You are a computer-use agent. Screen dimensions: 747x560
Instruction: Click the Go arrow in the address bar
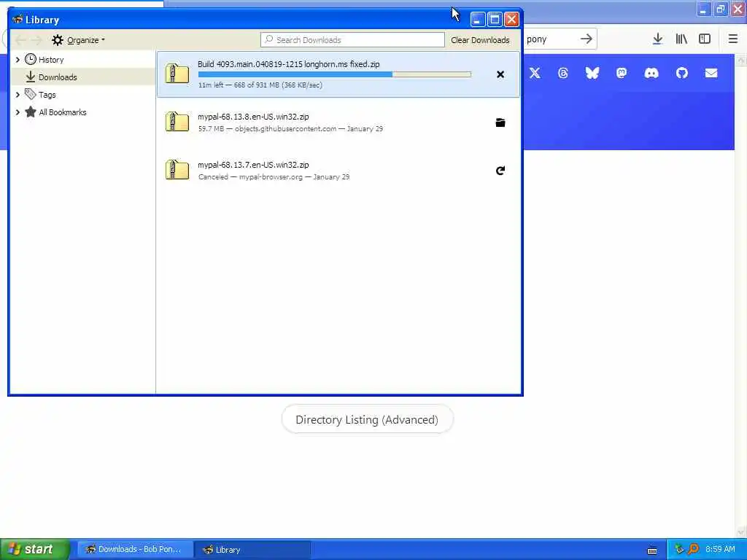pos(587,39)
